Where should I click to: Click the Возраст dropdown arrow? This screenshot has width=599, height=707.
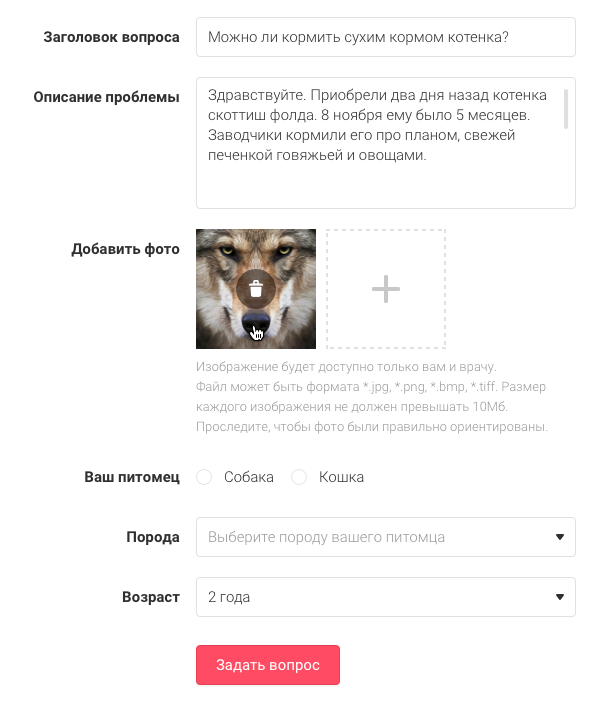click(560, 597)
